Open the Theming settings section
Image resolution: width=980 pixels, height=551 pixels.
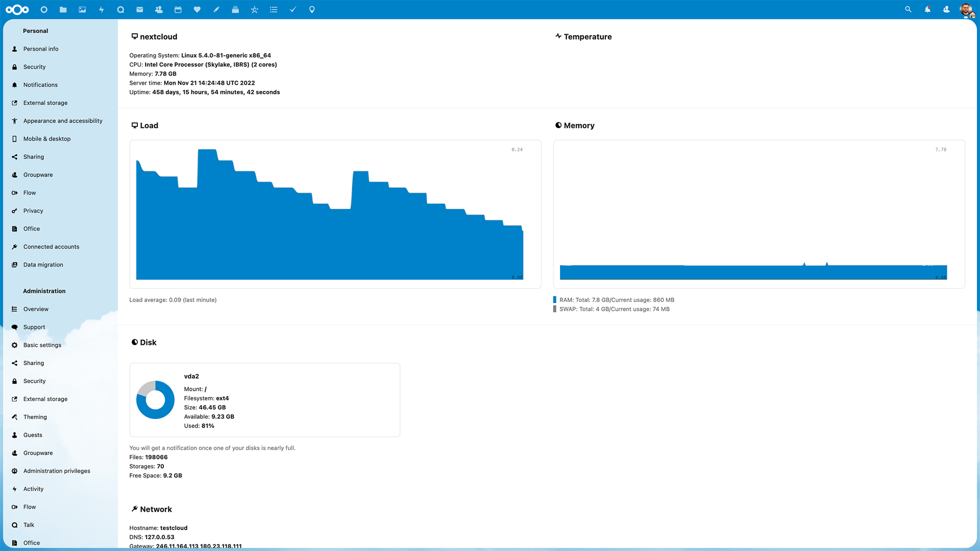tap(35, 417)
